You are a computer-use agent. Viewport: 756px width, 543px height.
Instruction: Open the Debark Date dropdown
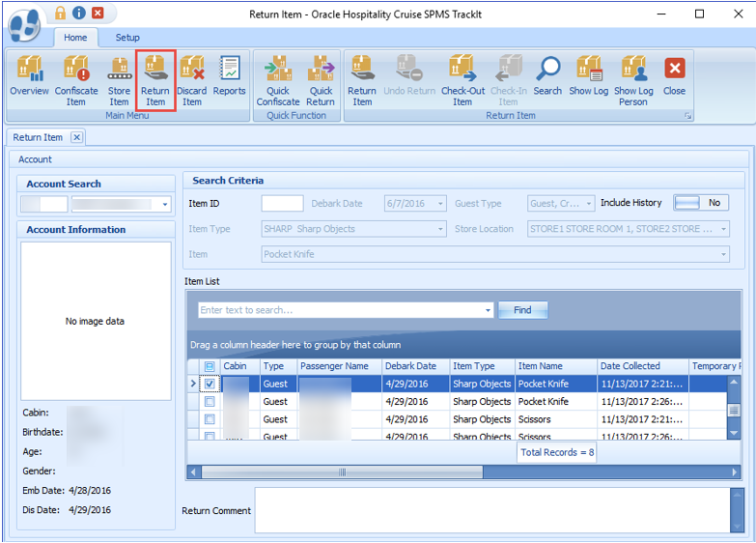[440, 204]
